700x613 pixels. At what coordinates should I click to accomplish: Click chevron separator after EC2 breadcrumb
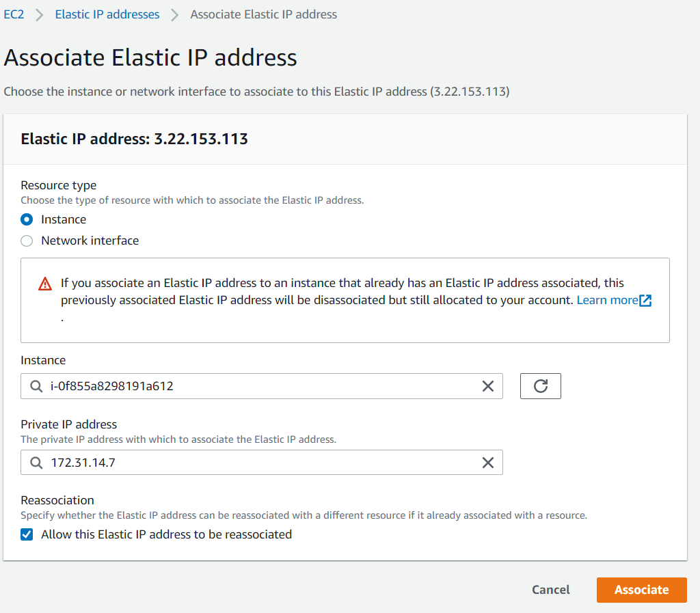[x=40, y=14]
